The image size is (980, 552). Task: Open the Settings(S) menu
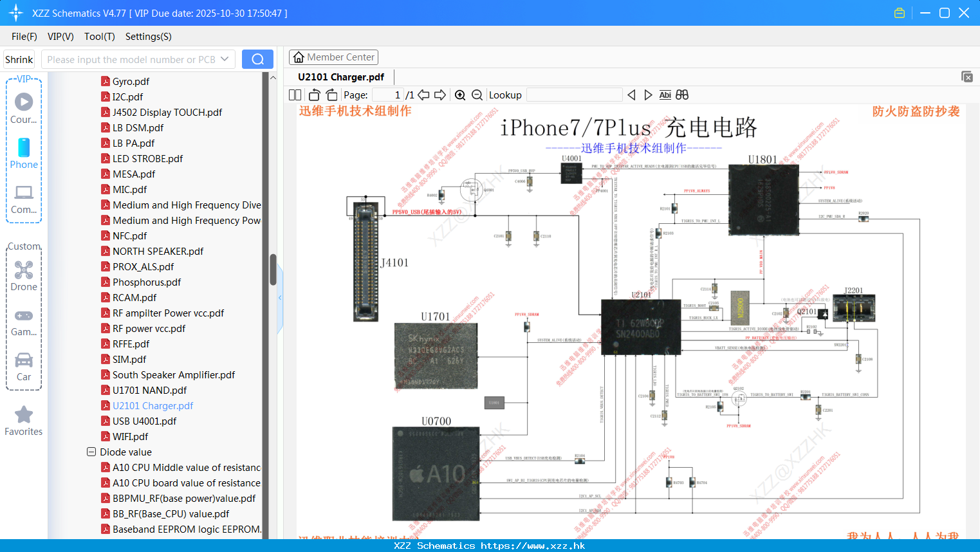click(x=149, y=37)
